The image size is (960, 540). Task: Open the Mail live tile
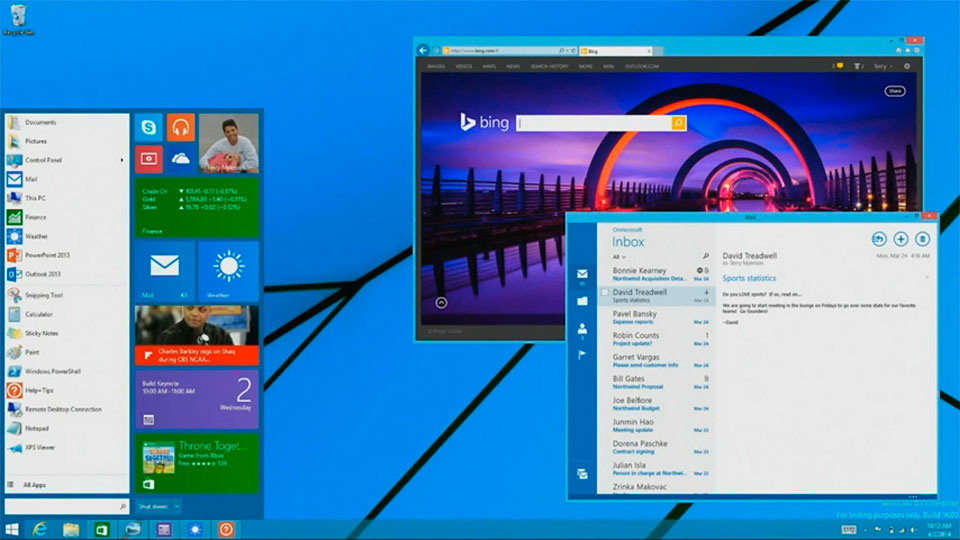pyautogui.click(x=165, y=271)
